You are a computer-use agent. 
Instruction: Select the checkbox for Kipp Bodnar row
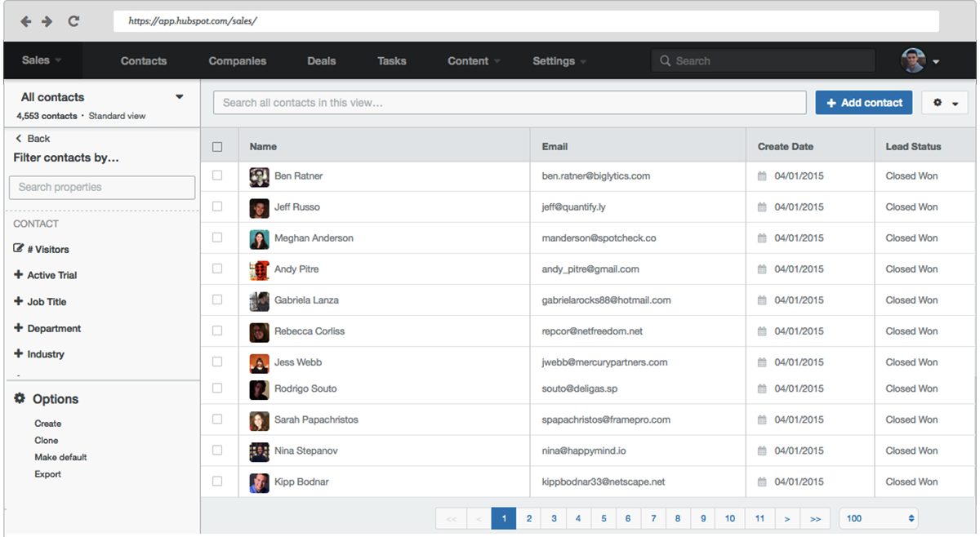point(217,482)
